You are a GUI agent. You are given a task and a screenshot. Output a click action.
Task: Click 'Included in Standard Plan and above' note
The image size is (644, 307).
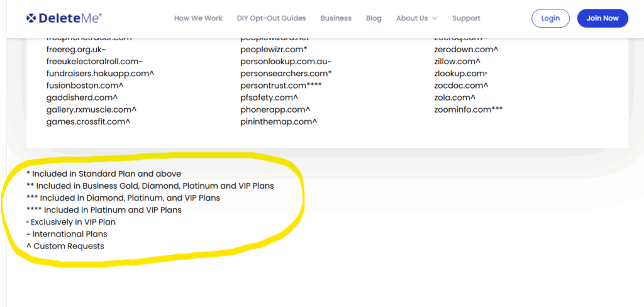[104, 174]
